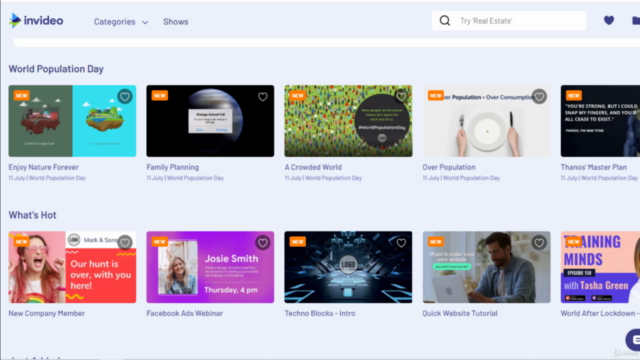Open favorites via the header heart icon

[x=609, y=20]
